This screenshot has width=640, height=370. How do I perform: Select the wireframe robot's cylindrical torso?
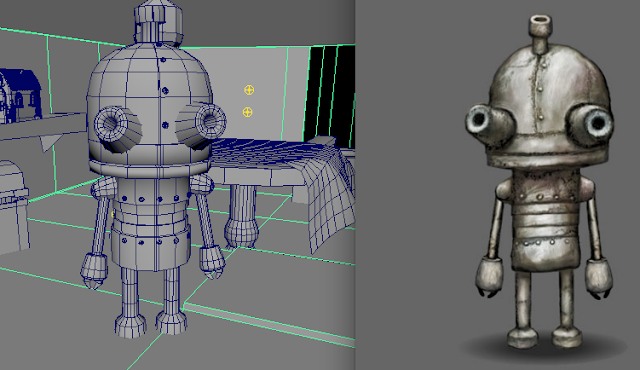click(151, 222)
